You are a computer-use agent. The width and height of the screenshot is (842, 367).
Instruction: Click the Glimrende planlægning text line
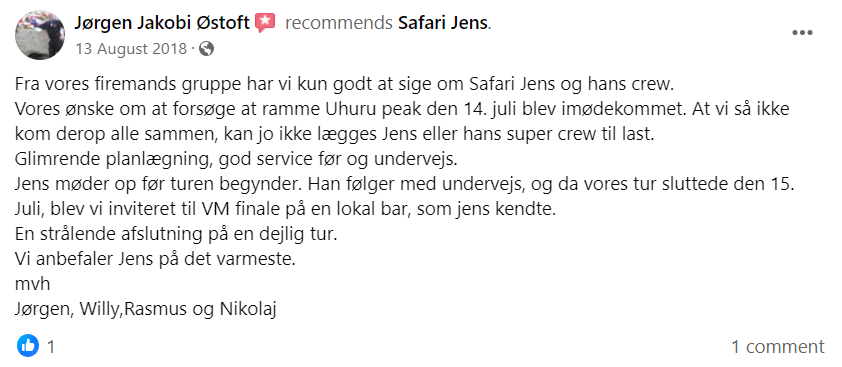point(236,160)
